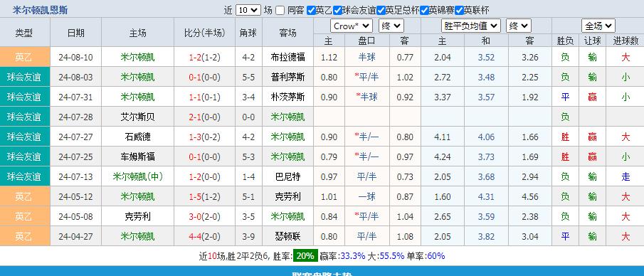Click away team 朴茨茅斯
This screenshot has width=644, height=276.
(x=287, y=97)
